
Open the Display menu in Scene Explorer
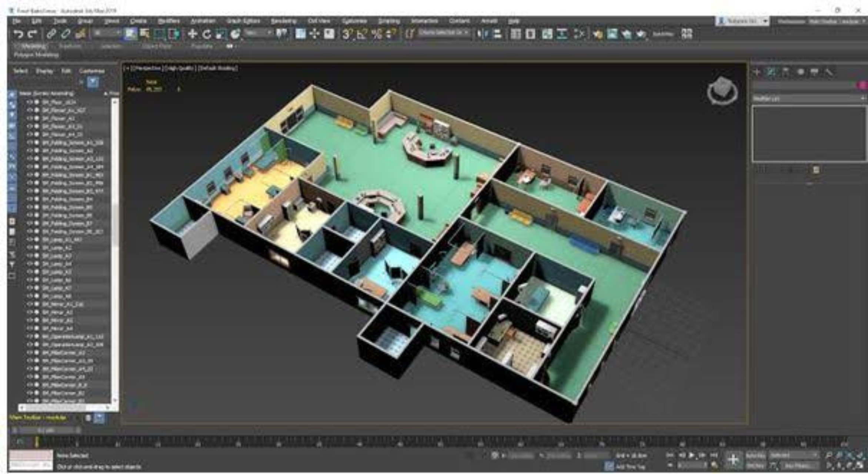[44, 71]
